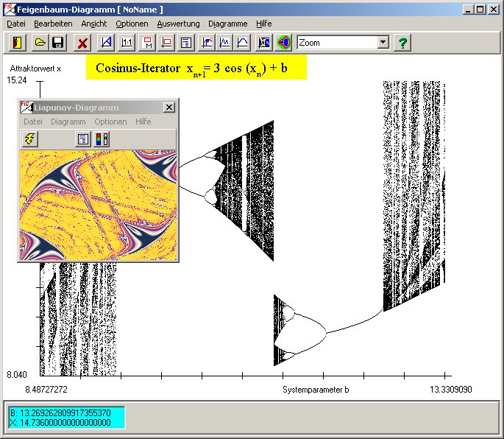The image size is (504, 439).
Task: Click the lightning bolt calculate icon
Action: (x=30, y=139)
